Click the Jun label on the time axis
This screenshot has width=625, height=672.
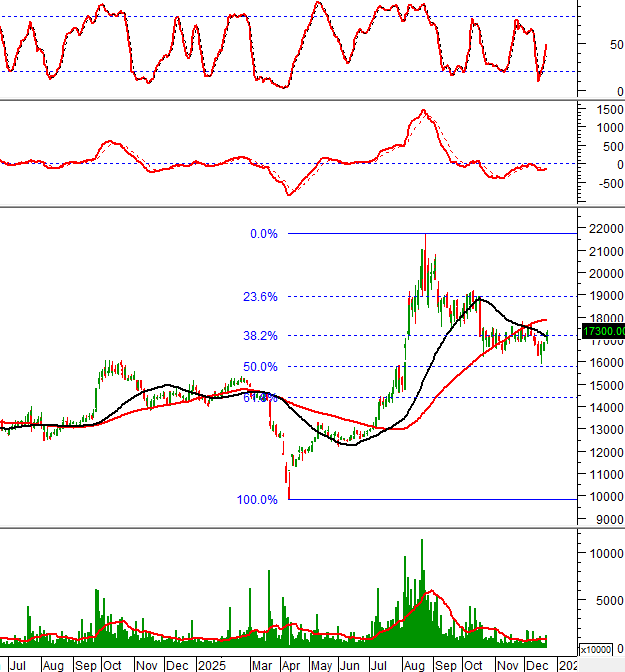tap(350, 664)
